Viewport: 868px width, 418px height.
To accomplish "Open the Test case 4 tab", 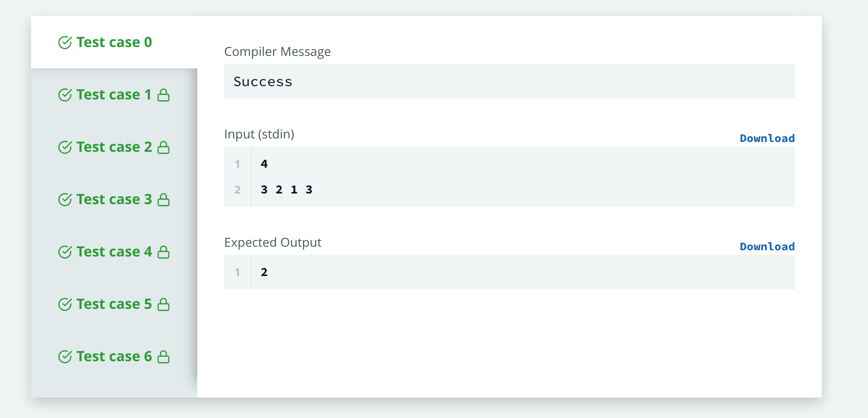I will click(114, 252).
